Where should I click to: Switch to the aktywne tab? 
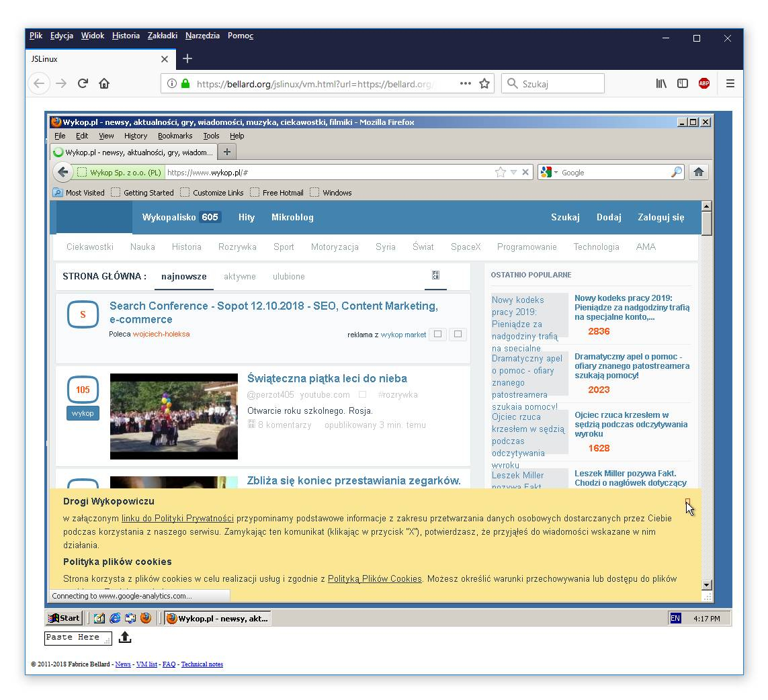pos(239,276)
